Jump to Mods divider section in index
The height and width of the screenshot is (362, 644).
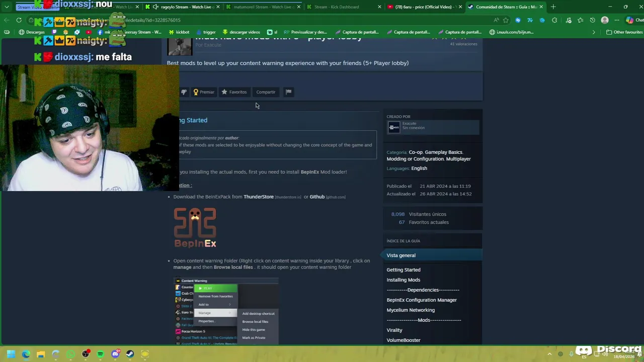pos(424,320)
